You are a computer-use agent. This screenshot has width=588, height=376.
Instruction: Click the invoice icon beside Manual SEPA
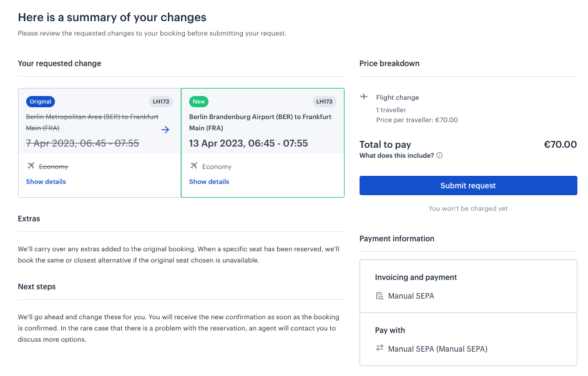click(380, 296)
